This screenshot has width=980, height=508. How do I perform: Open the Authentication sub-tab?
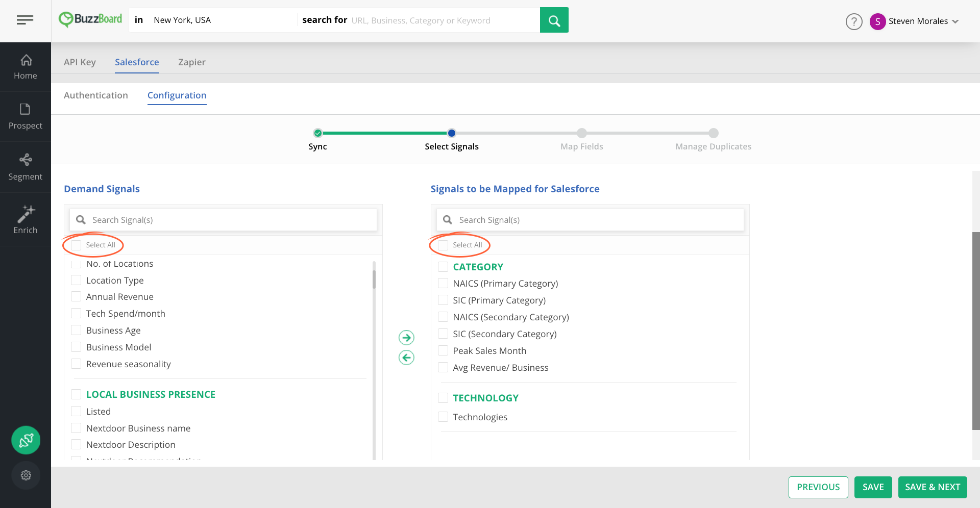point(96,95)
